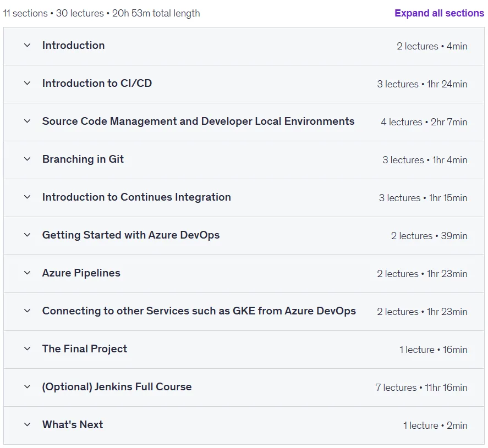Expand Getting Started with Azure DevOps chevron
Viewport: 488px width, 448px height.
click(x=28, y=235)
